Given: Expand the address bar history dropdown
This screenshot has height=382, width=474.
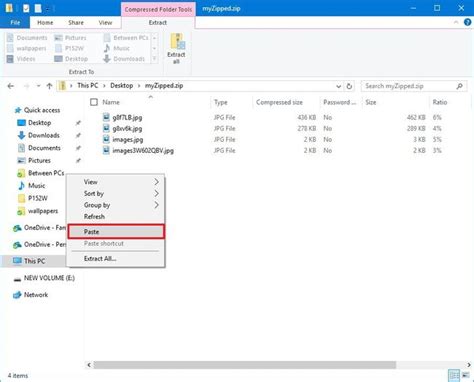Looking at the screenshot, I should click(338, 86).
